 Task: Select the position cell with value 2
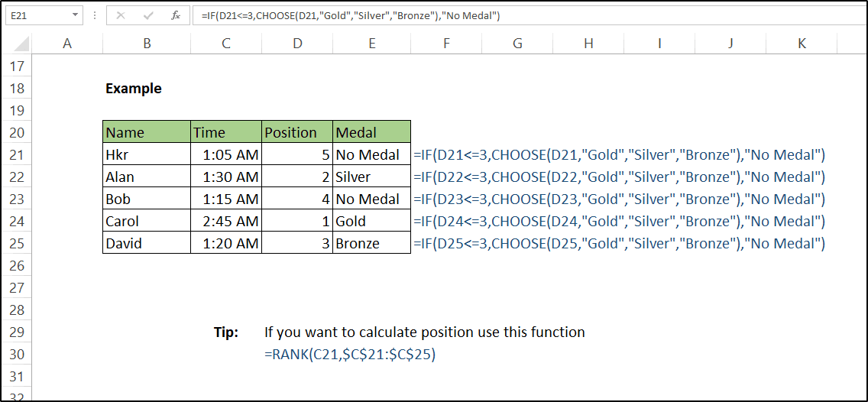point(297,177)
